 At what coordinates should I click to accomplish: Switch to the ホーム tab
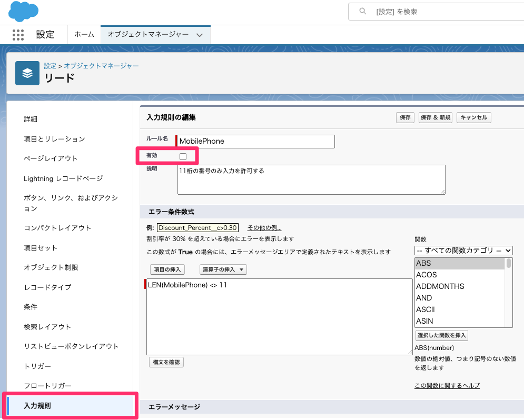(x=84, y=35)
